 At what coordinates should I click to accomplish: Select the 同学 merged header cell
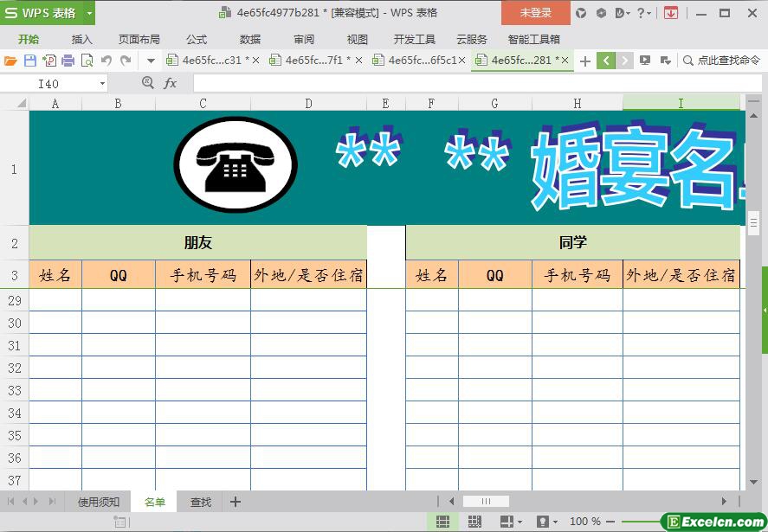572,242
